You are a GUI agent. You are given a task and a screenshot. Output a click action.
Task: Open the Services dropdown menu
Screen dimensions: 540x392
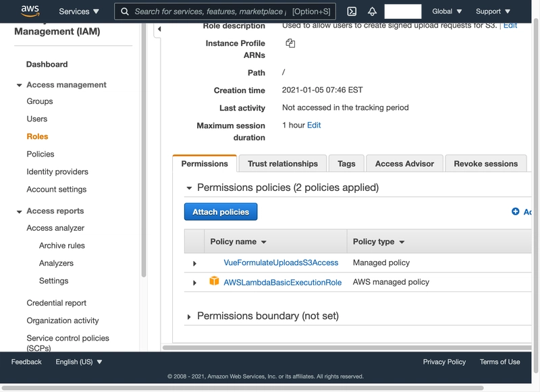pos(78,11)
